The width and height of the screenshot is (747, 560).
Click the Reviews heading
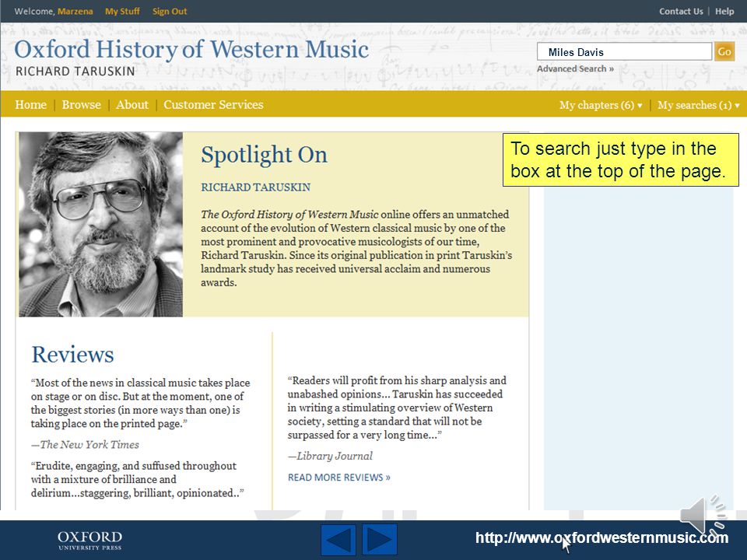(x=72, y=355)
